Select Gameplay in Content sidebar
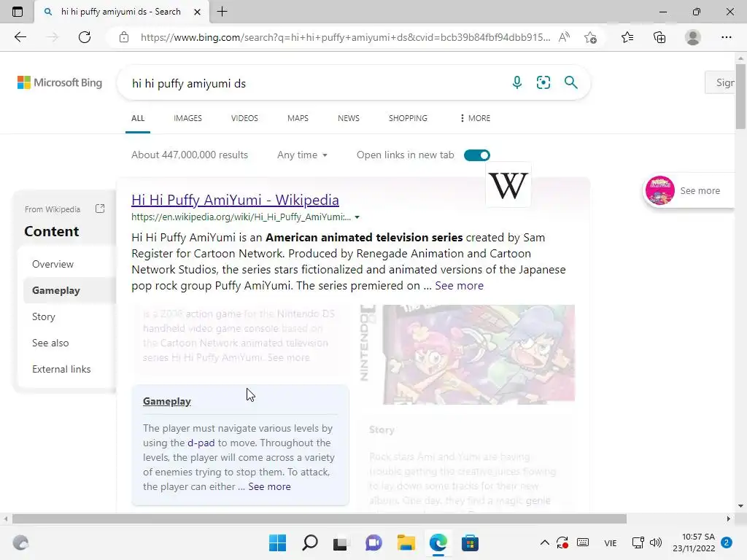This screenshot has height=560, width=747. (x=56, y=290)
